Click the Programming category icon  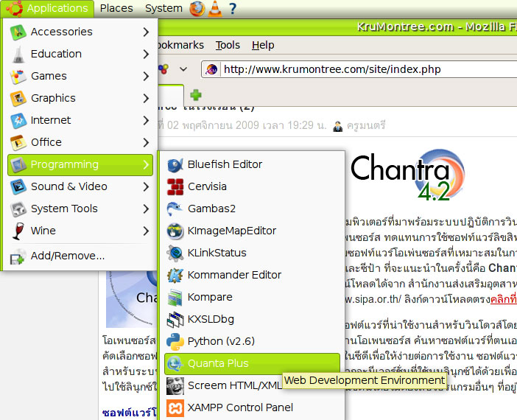point(18,164)
